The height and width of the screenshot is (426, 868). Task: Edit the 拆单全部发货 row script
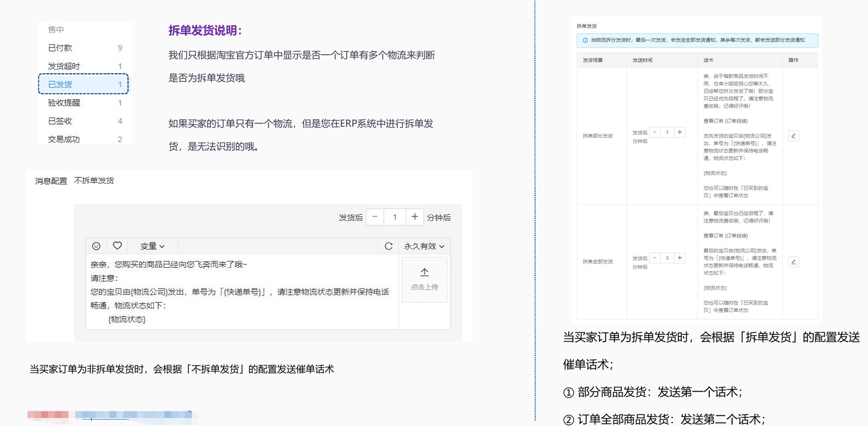click(793, 262)
